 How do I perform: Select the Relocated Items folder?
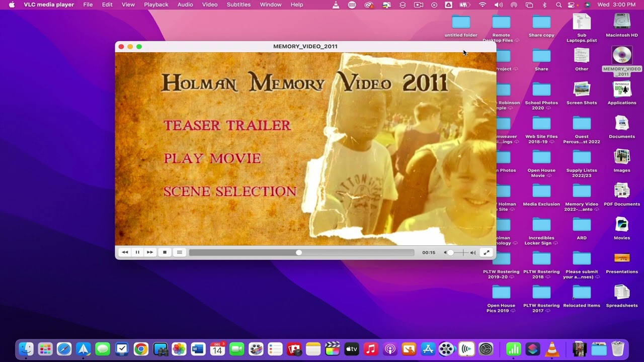pos(582,296)
